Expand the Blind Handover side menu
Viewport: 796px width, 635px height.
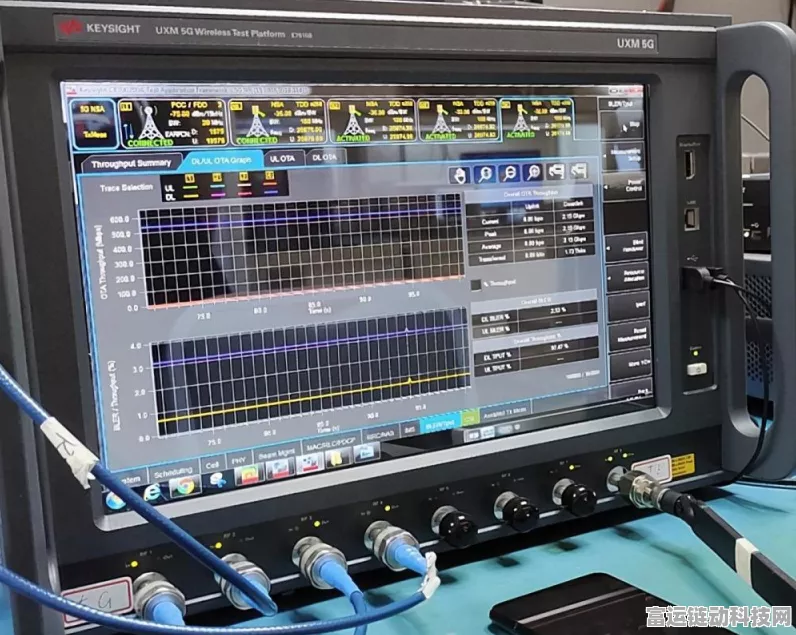[x=627, y=246]
